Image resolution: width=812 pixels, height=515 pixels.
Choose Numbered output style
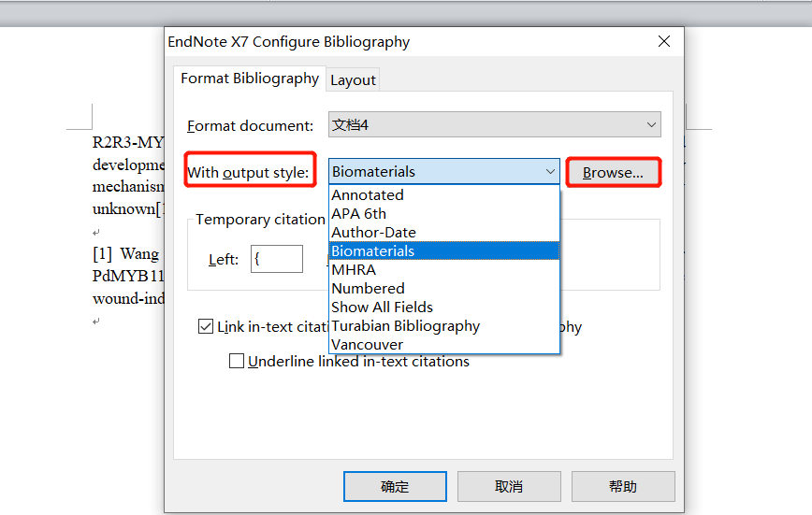[444, 288]
